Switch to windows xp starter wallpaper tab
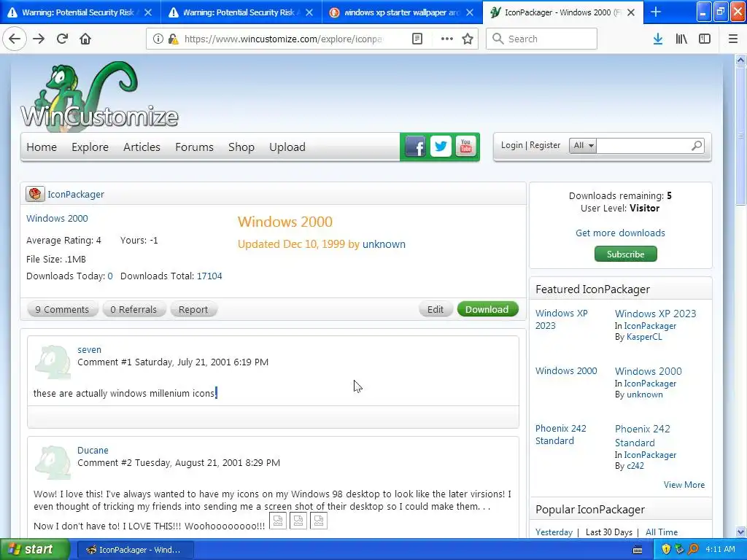747x560 pixels. [400, 12]
